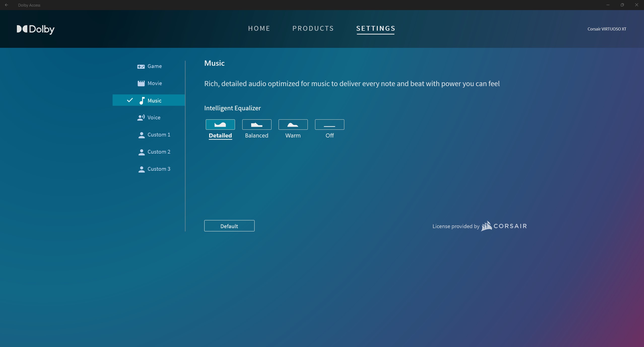Close the Dolby Access window

click(637, 5)
